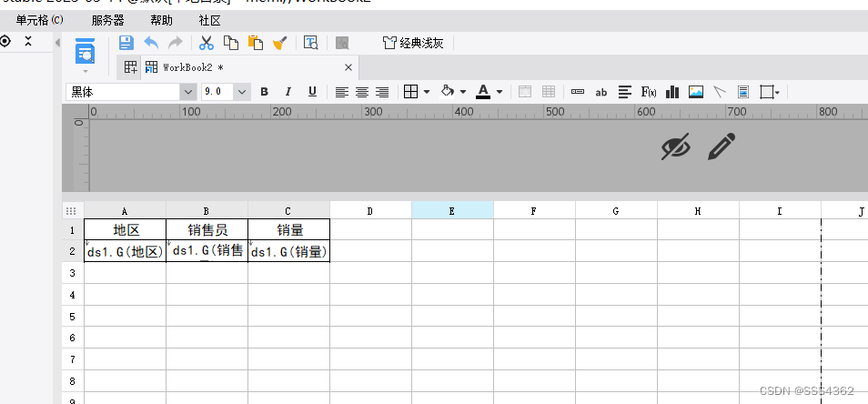Click cell containing ds1.G(销售
Image resolution: width=868 pixels, height=404 pixels.
(x=207, y=251)
